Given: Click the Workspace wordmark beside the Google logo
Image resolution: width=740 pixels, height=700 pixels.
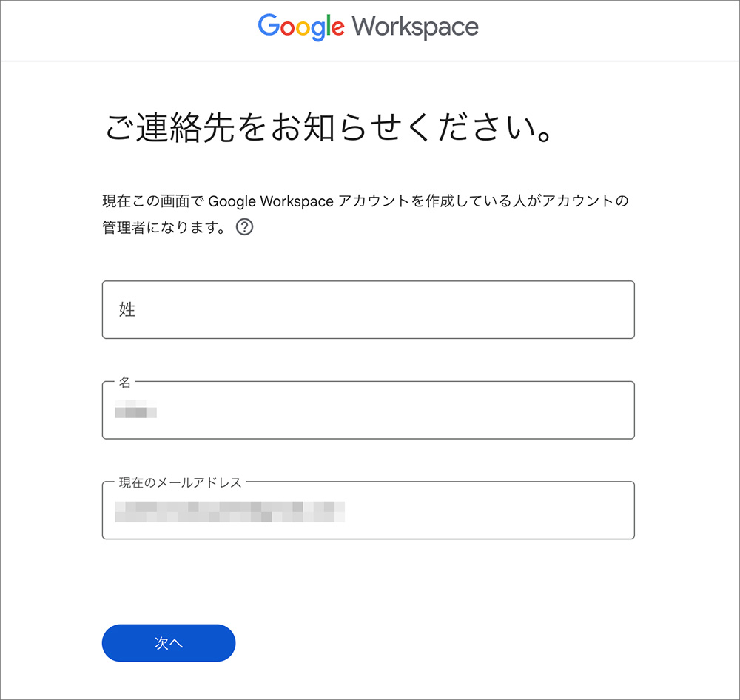Looking at the screenshot, I should 414,27.
